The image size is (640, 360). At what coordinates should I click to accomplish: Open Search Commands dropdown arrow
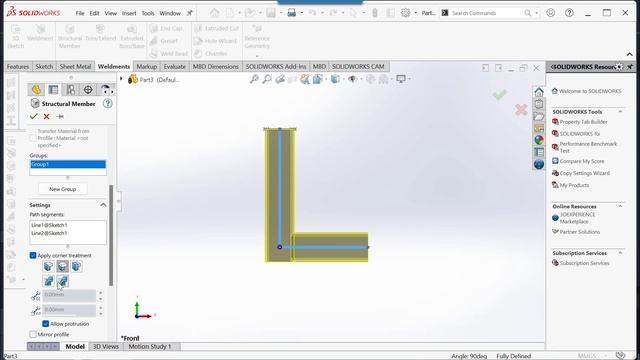click(x=536, y=13)
